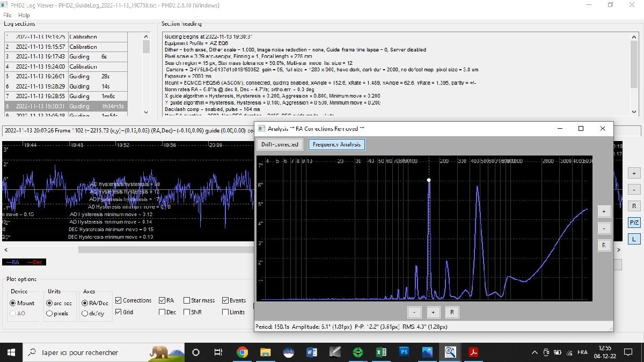This screenshot has height=362, width=644.
Task: Select log section 5 Guiding 28s
Action: click(x=66, y=76)
